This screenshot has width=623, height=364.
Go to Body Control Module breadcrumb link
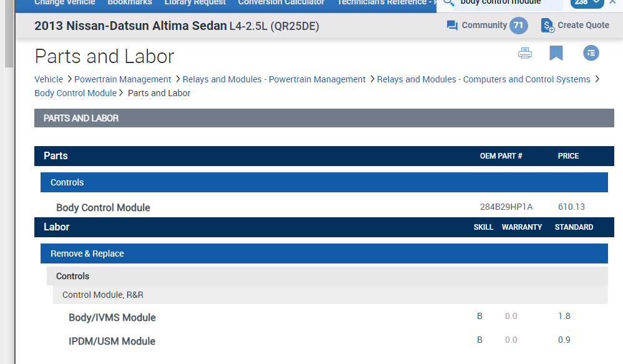click(75, 93)
